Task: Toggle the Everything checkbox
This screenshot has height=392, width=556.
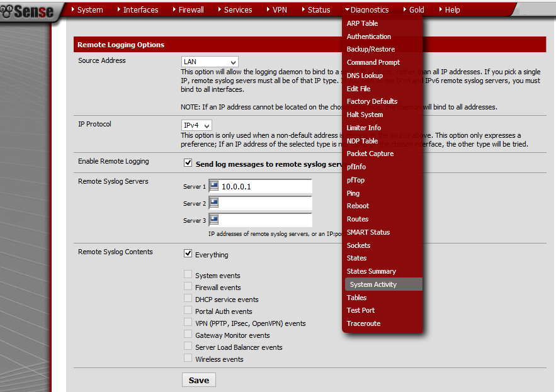Action: click(x=188, y=254)
